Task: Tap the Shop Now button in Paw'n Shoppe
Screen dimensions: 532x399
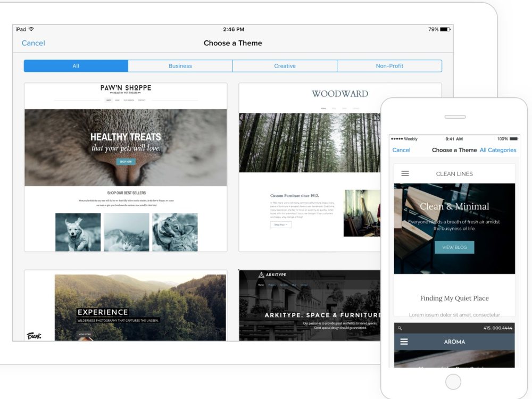Action: tap(126, 162)
